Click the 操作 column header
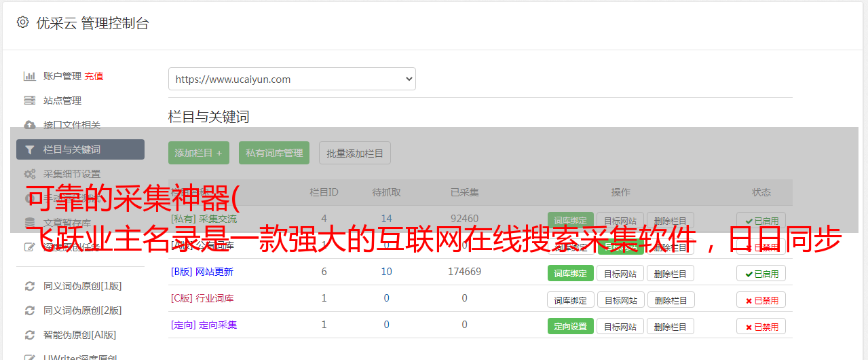This screenshot has height=360, width=868. pyautogui.click(x=621, y=192)
